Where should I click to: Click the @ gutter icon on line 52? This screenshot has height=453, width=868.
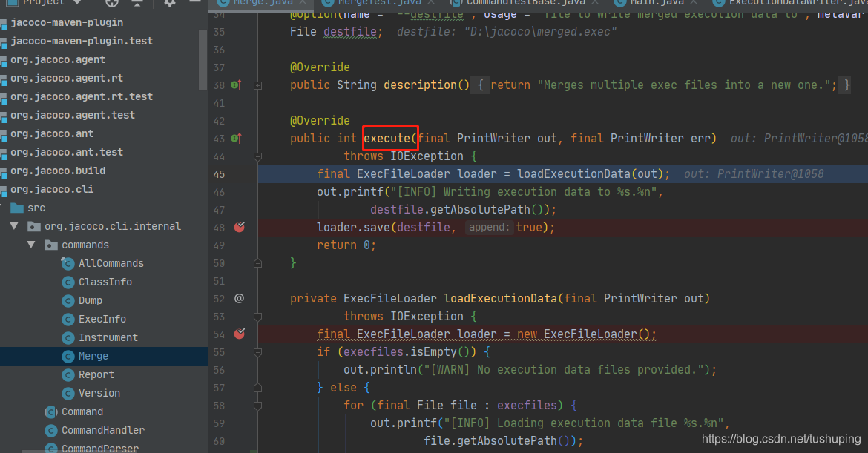pos(239,299)
